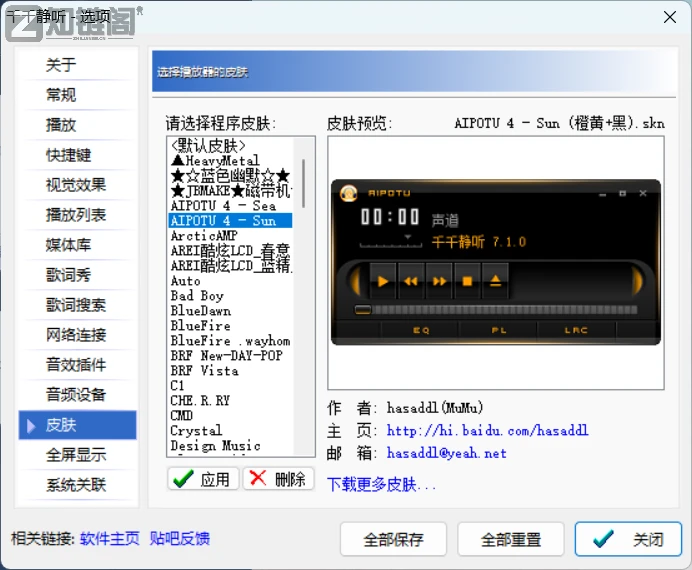
Task: Open the 媒体库 settings page
Action: tap(78, 245)
